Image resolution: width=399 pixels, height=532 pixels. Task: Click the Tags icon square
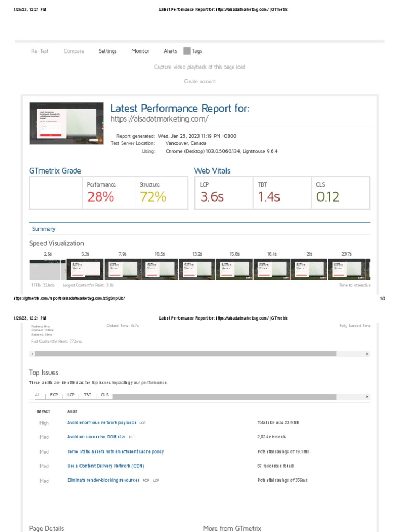pyautogui.click(x=187, y=51)
